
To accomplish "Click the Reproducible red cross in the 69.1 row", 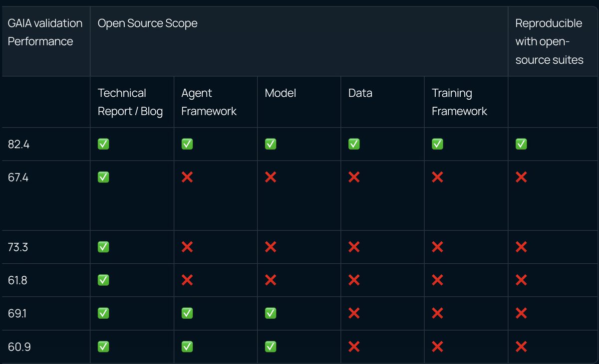I will [521, 313].
